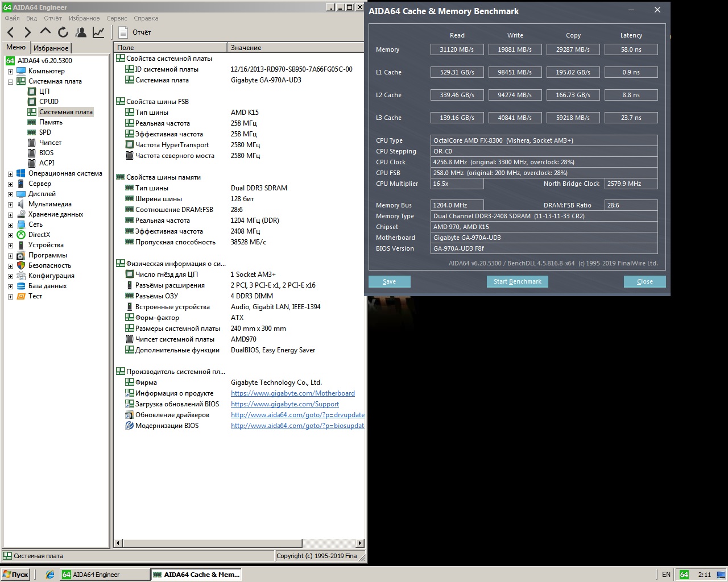Expand the Мультимедиа tree node
This screenshot has width=728, height=582.
[x=10, y=205]
